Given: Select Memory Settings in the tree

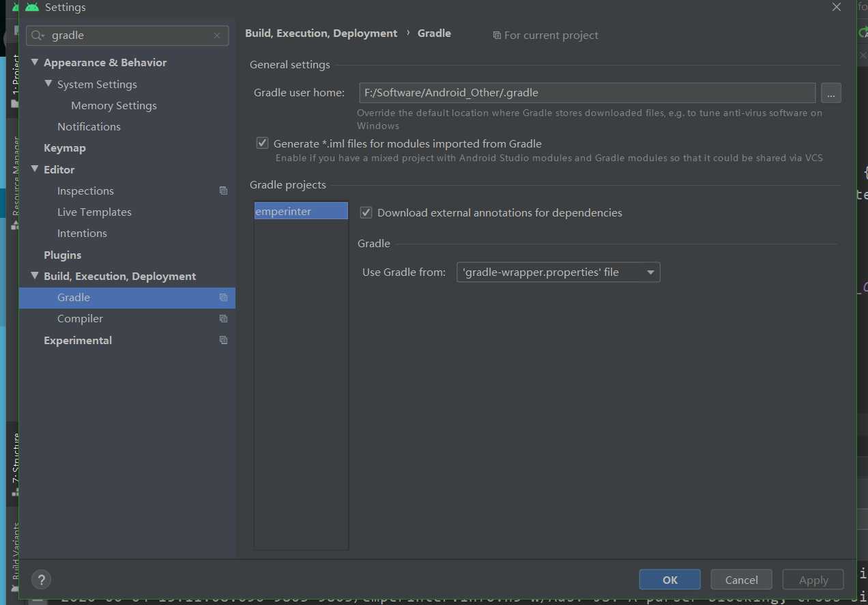Looking at the screenshot, I should point(114,105).
